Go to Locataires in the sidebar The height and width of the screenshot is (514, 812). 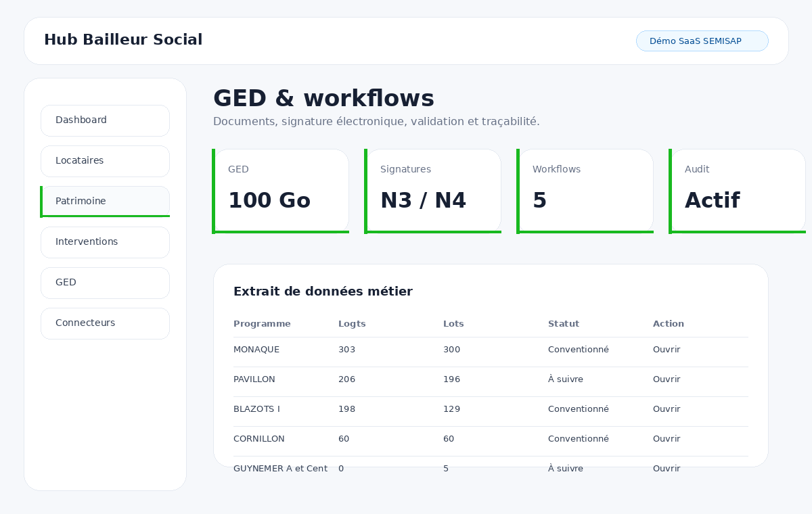point(105,161)
